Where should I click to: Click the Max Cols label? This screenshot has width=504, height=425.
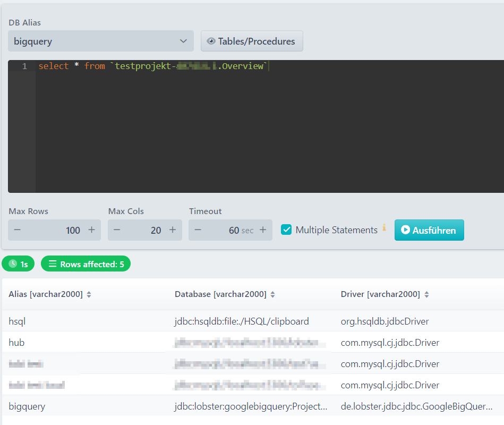[x=126, y=211]
